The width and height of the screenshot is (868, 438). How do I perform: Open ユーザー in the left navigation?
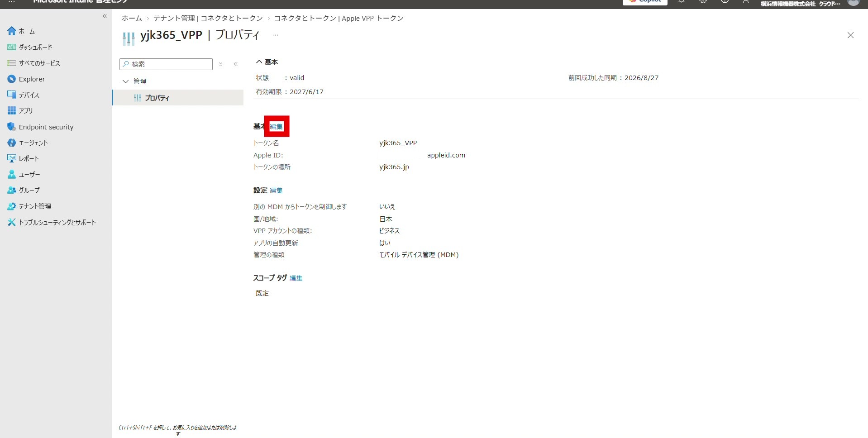tap(29, 174)
